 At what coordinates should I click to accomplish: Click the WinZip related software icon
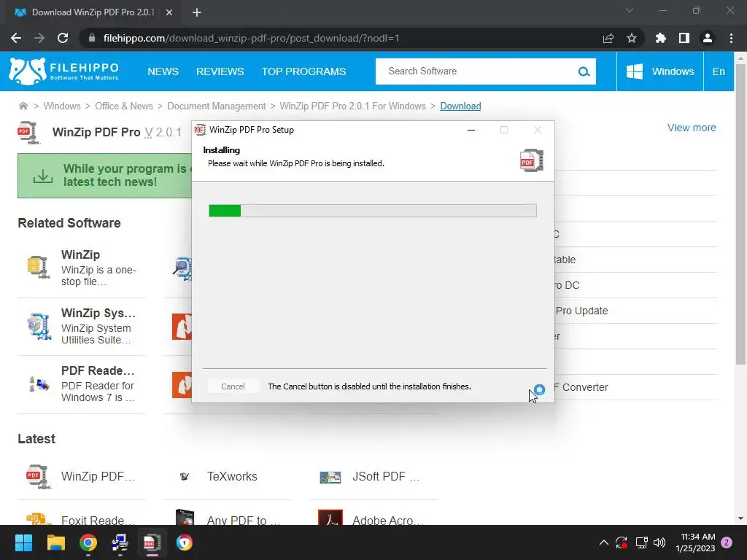38,267
